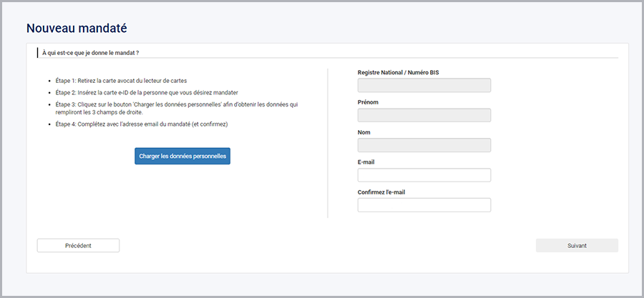This screenshot has width=644, height=298.
Task: Click the Étape 4 instruction text
Action: [141, 124]
